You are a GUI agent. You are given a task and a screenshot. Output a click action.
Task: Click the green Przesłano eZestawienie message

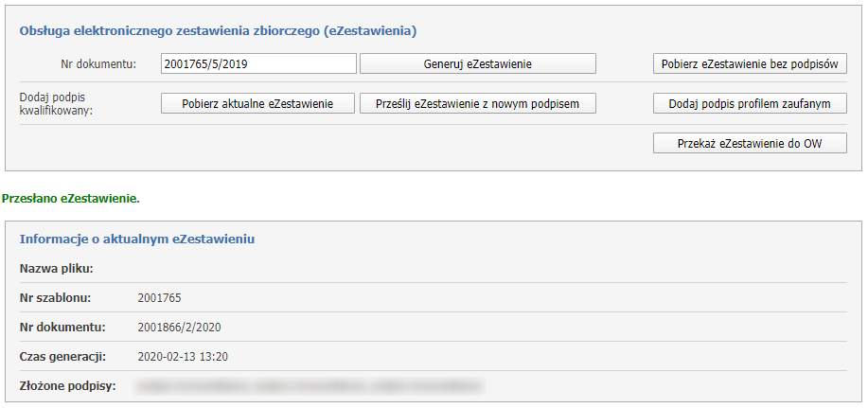[x=71, y=200]
